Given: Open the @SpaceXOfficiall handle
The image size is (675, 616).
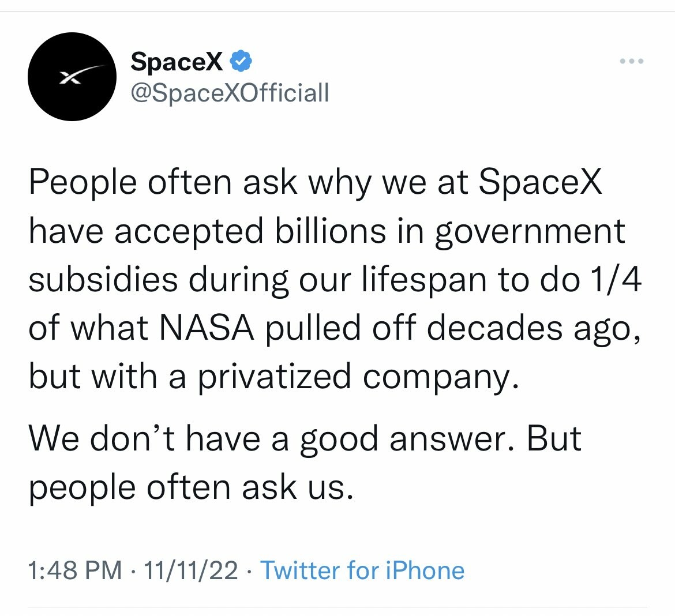Looking at the screenshot, I should (230, 92).
